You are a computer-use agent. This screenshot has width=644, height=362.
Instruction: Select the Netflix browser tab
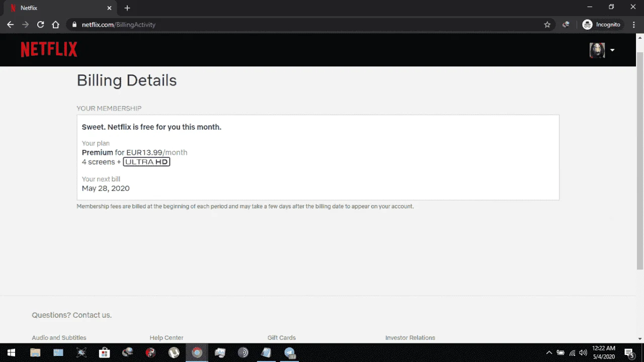pos(60,8)
